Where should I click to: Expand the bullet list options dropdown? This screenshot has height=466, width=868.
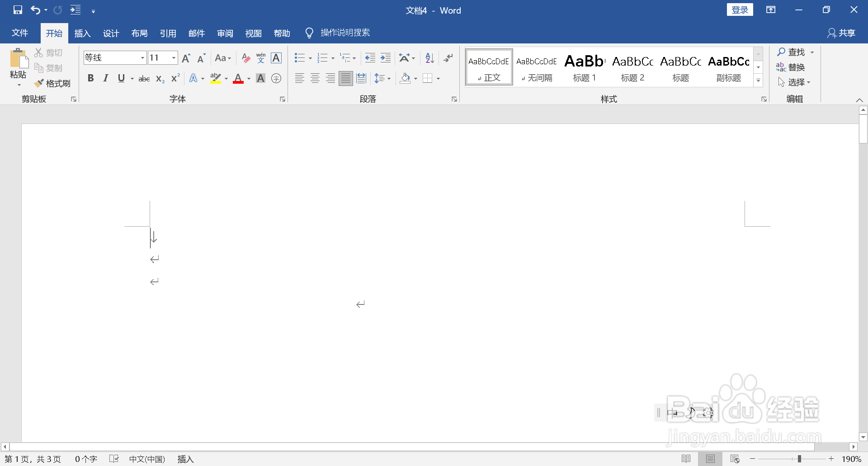pos(310,58)
